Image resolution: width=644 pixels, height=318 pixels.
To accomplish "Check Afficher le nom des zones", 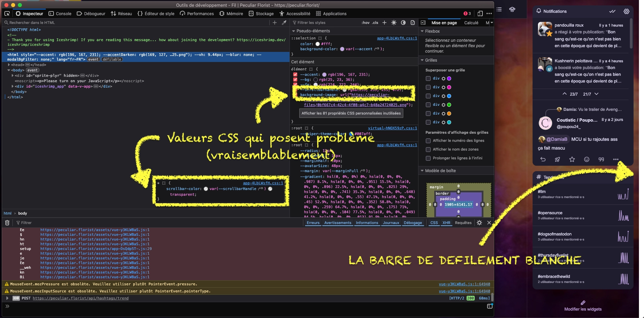I will pyautogui.click(x=428, y=149).
